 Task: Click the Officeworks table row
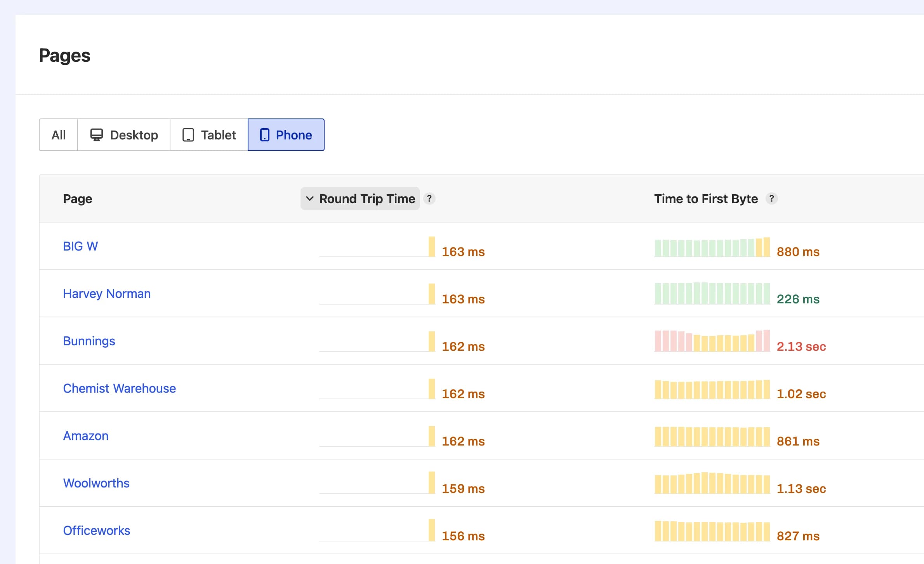click(427, 530)
